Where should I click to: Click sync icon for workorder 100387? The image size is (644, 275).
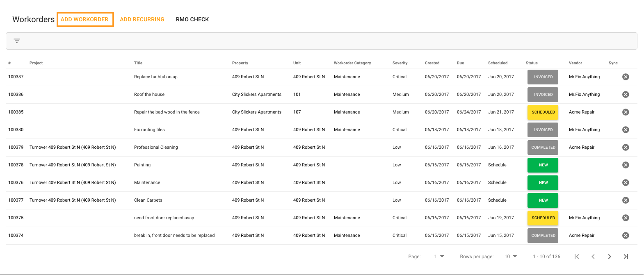click(x=626, y=77)
